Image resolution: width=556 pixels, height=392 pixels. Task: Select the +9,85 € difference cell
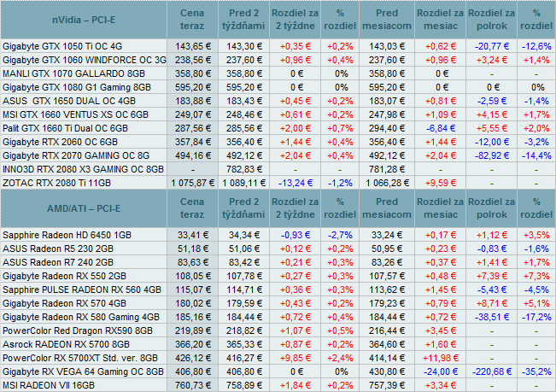click(x=296, y=358)
